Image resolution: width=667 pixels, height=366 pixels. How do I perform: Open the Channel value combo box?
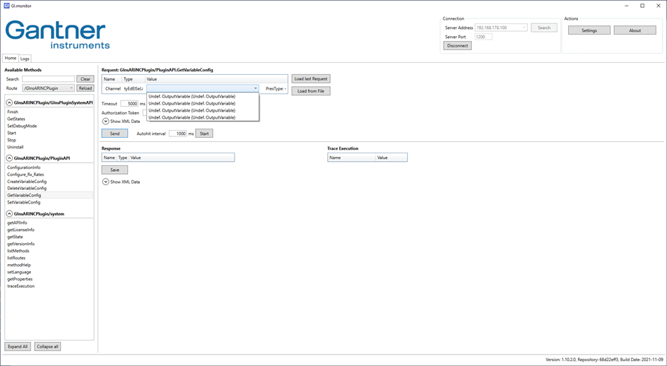(203, 89)
